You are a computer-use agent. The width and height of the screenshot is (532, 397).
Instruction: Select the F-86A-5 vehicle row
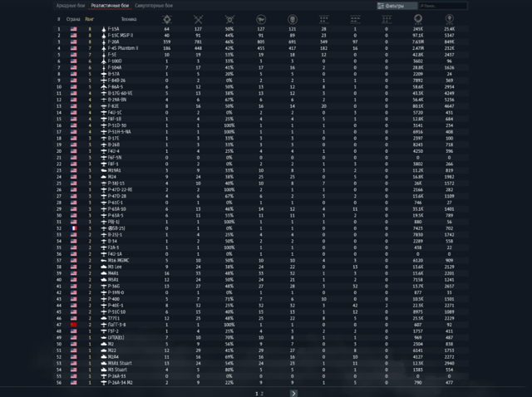[x=260, y=87]
